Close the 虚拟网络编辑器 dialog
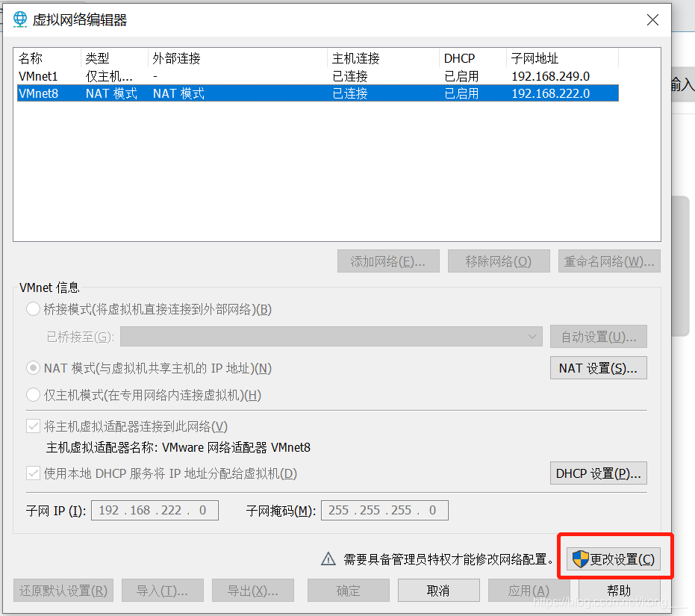 (652, 19)
